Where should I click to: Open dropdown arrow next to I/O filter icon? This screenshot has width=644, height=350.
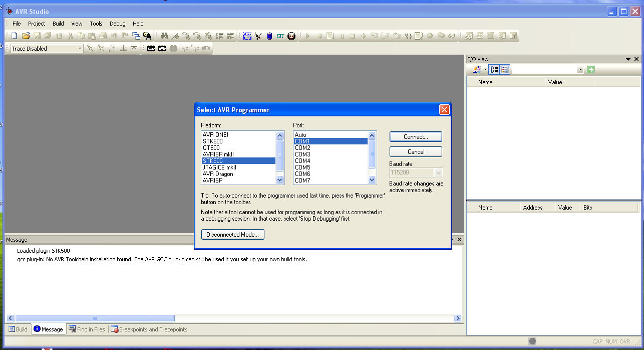(x=485, y=70)
